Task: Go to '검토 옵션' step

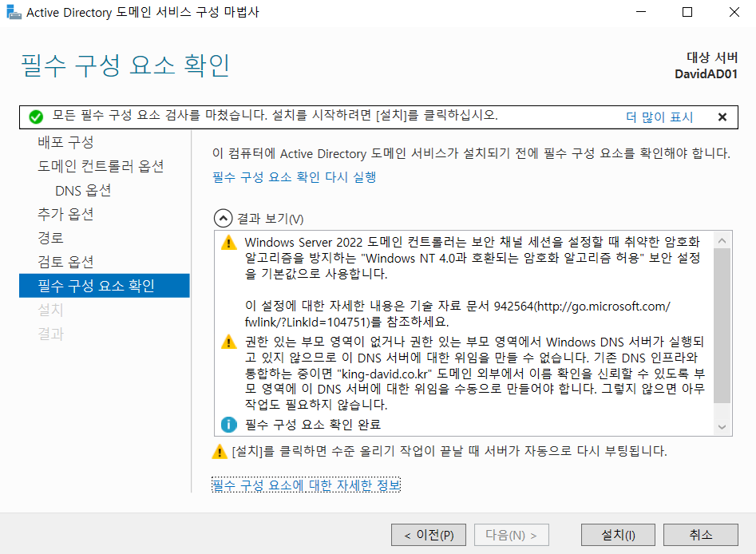Action: [x=65, y=262]
